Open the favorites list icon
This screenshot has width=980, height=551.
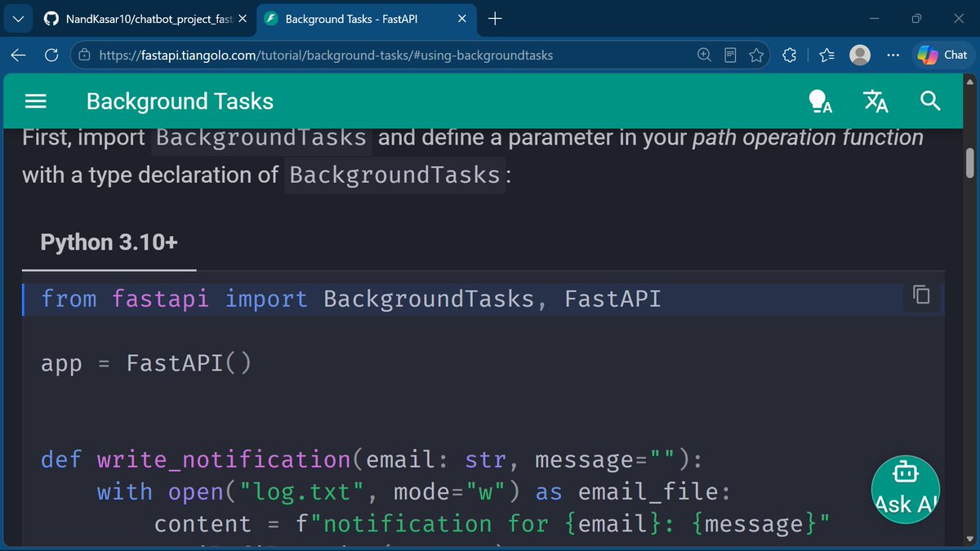tap(827, 55)
